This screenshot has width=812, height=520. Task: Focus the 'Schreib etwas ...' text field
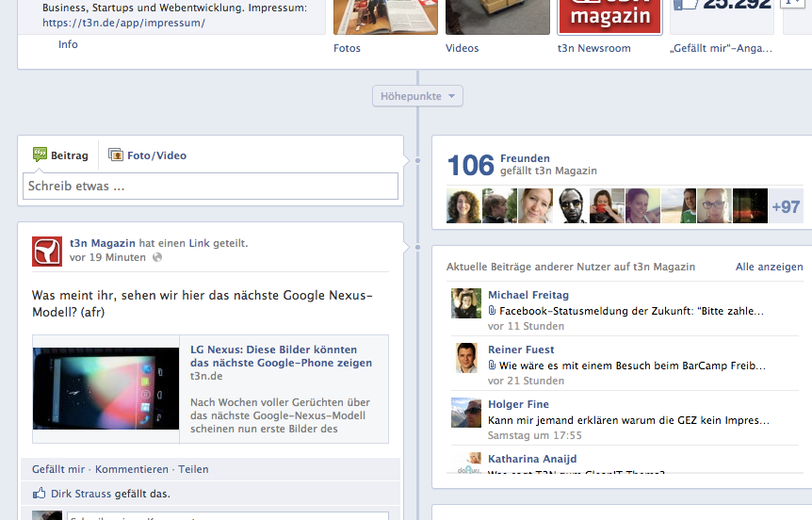pyautogui.click(x=210, y=186)
